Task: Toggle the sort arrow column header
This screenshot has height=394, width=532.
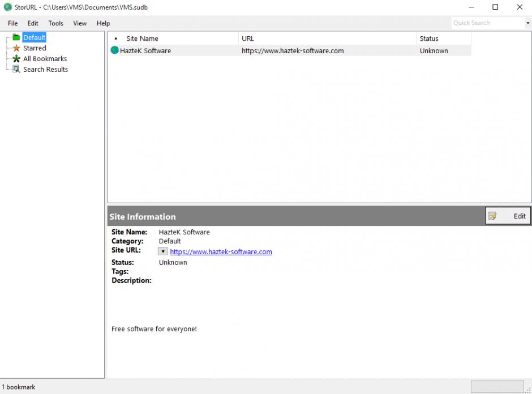Action: coord(115,38)
